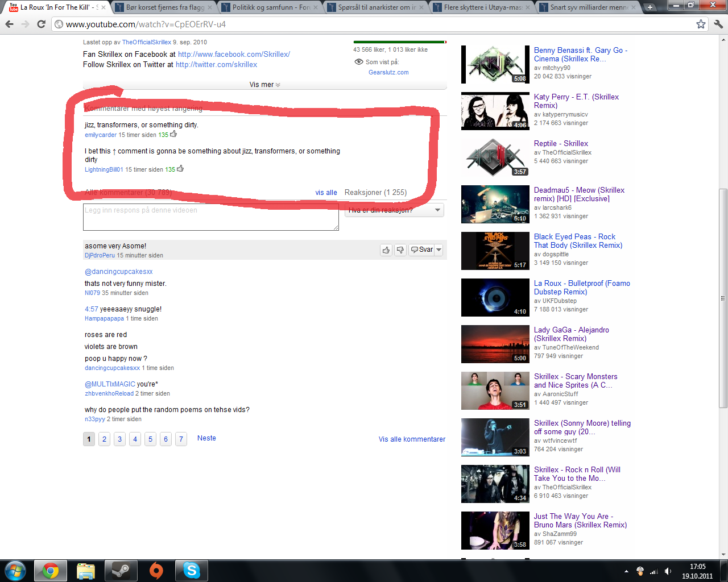
Task: Open Origin from the taskbar
Action: click(x=156, y=571)
